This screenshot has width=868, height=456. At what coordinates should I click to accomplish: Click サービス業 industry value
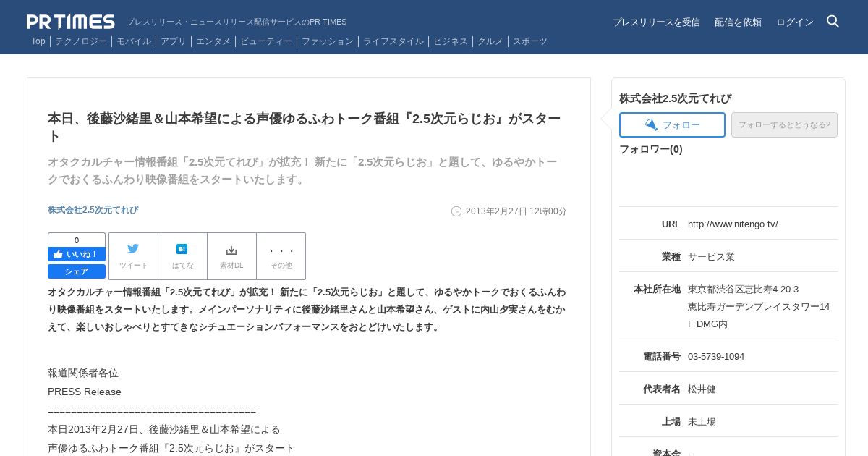(711, 257)
